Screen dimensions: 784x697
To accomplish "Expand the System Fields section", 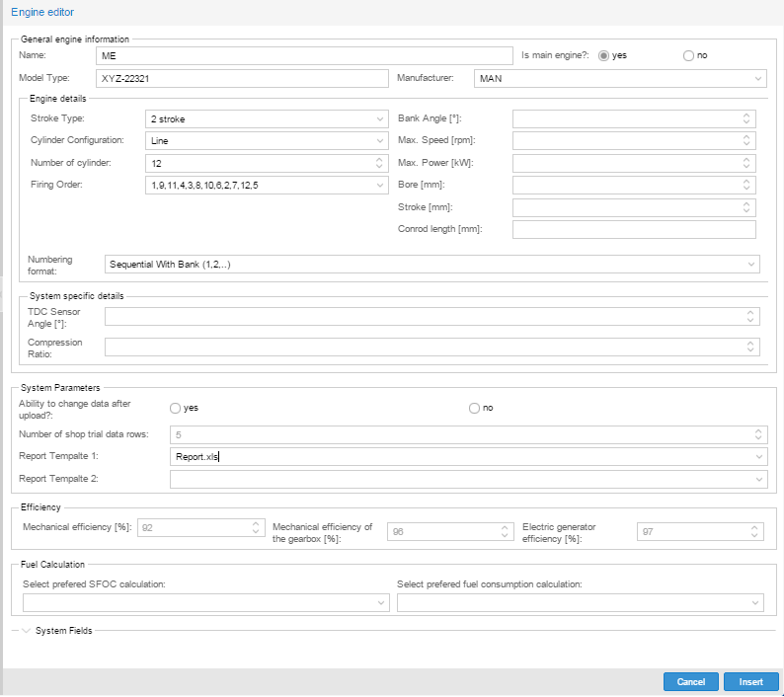I will [x=26, y=631].
